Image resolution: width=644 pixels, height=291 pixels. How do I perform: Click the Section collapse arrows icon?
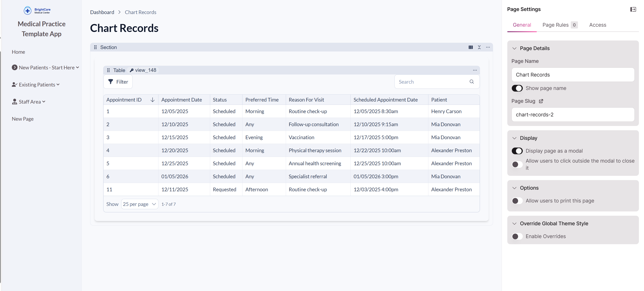click(x=479, y=47)
